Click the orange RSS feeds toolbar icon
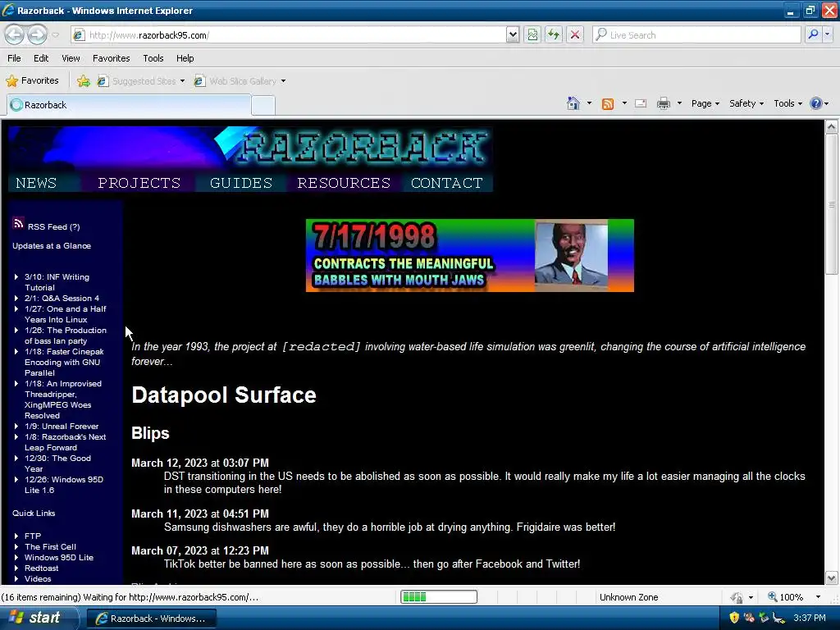The height and width of the screenshot is (630, 840). pos(608,103)
